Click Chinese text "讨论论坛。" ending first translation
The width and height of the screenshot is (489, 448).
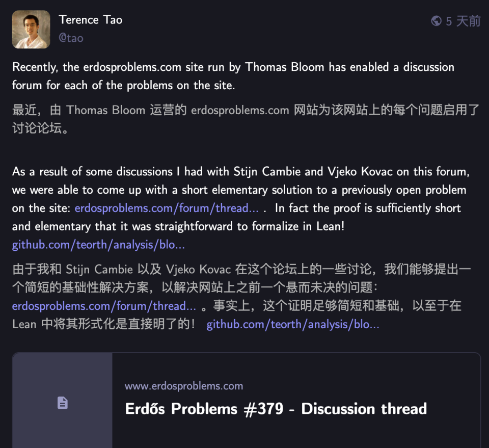click(40, 128)
